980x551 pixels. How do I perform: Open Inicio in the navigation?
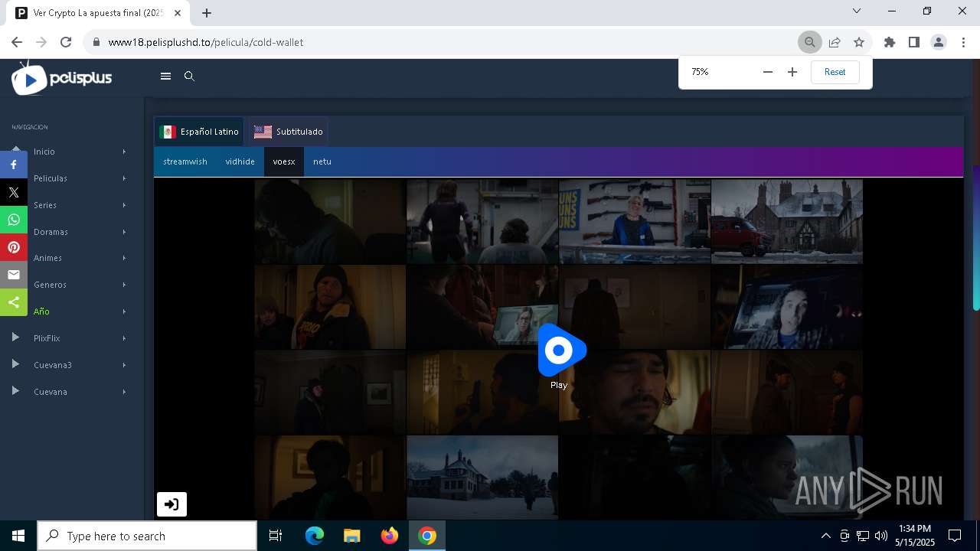click(44, 152)
